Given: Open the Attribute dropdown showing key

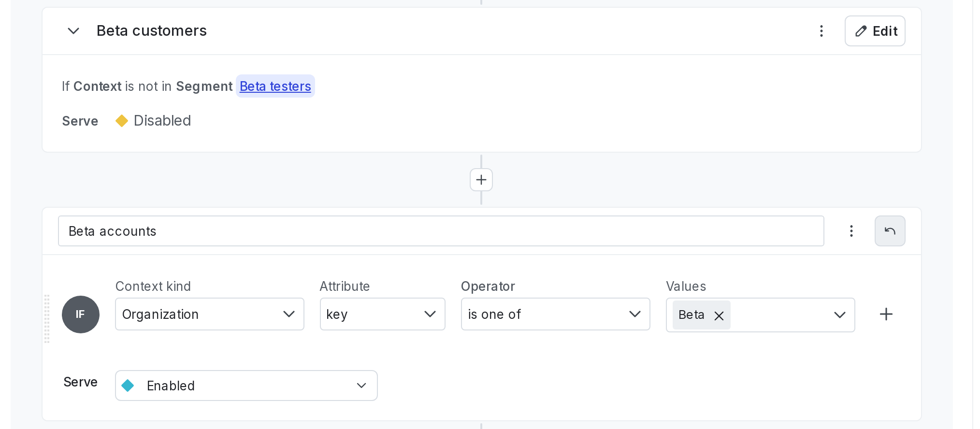Looking at the screenshot, I should (x=382, y=314).
